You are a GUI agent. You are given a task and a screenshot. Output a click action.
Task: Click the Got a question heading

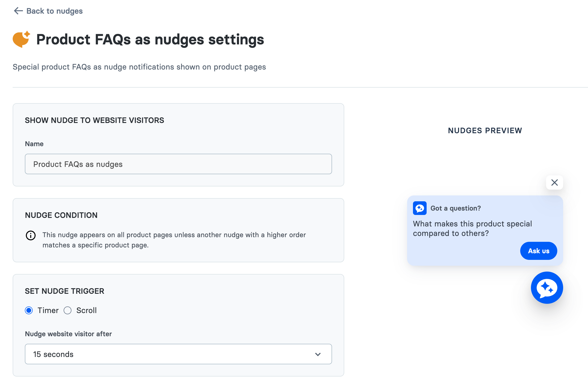pyautogui.click(x=455, y=208)
